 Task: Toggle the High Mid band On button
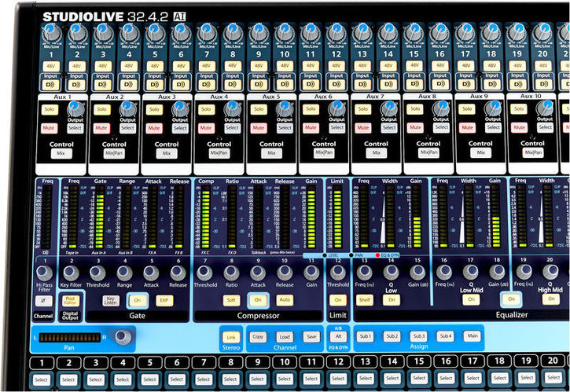pyautogui.click(x=551, y=299)
